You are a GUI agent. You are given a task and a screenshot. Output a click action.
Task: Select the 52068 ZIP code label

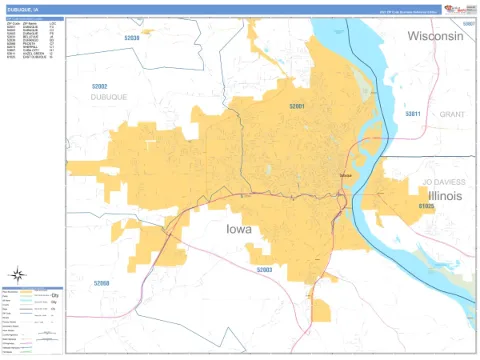click(x=101, y=283)
